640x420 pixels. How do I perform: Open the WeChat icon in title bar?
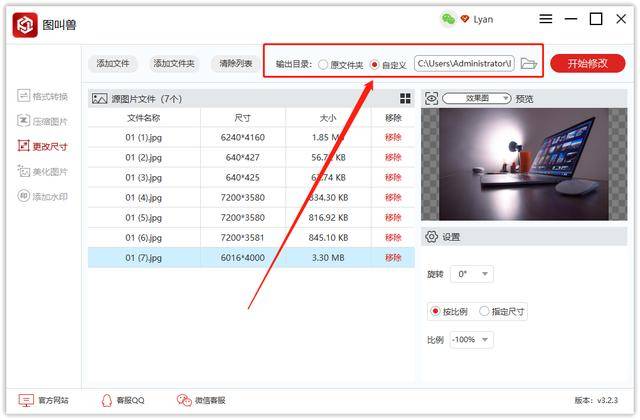(x=448, y=19)
